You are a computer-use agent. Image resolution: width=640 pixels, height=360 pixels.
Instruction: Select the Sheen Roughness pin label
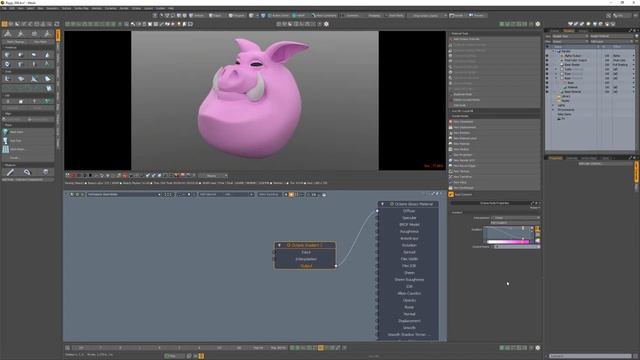409,280
